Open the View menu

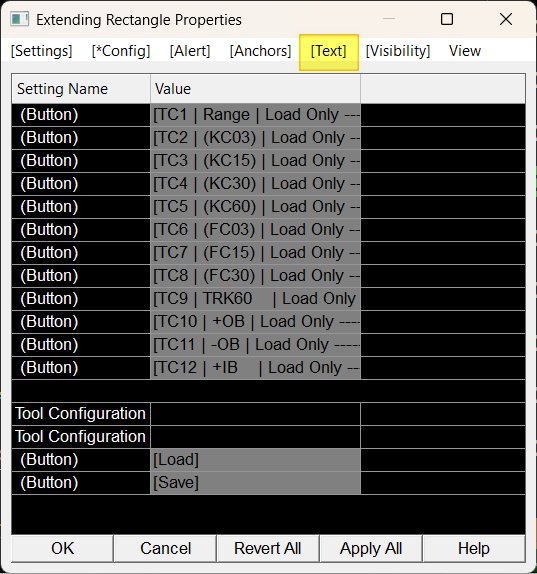coord(465,51)
